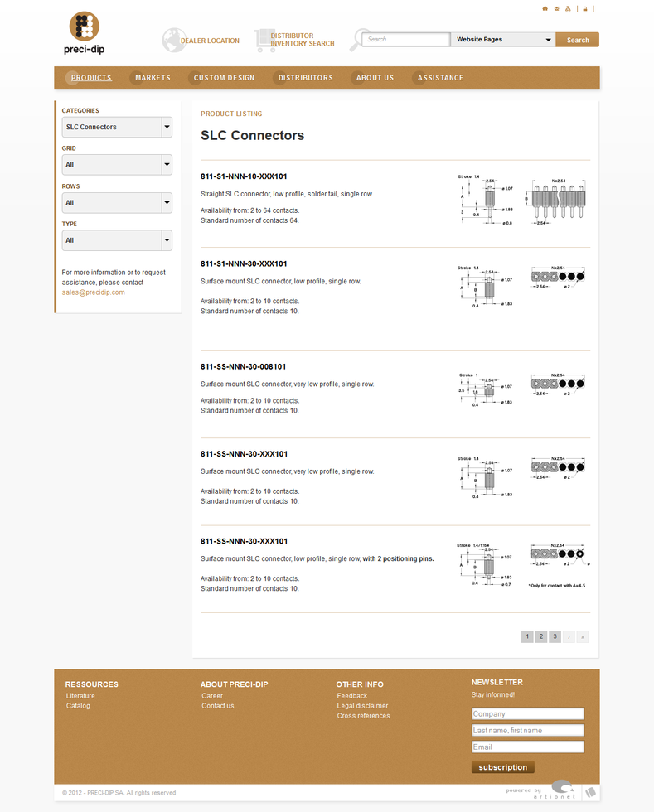Click the globe icon beside Dealer Location
The height and width of the screenshot is (812, 654).
(173, 40)
